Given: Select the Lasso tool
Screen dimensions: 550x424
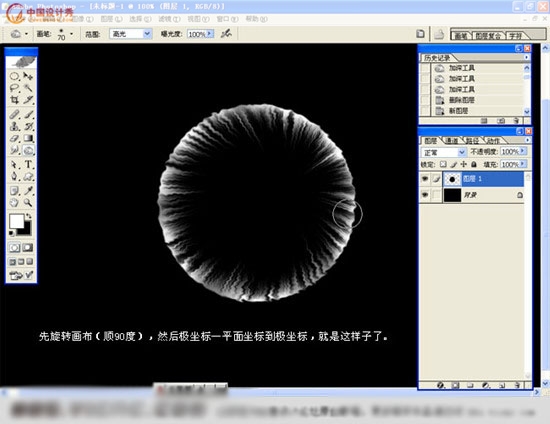Looking at the screenshot, I should pos(14,88).
